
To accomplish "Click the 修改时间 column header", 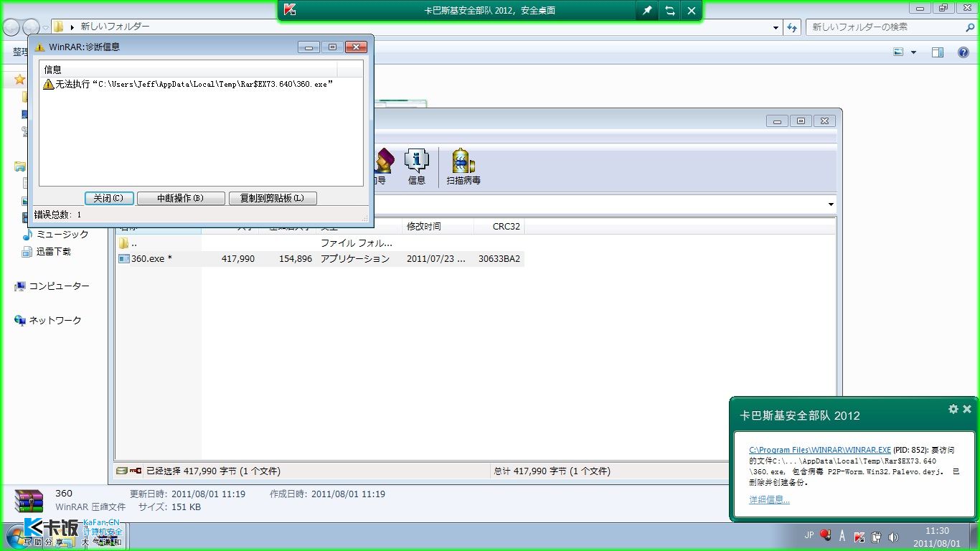I will point(438,226).
